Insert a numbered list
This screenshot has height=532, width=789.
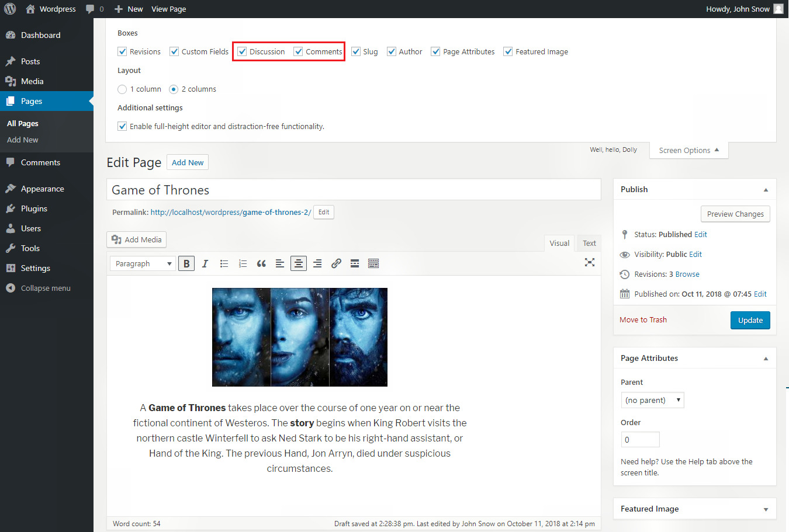[243, 264]
